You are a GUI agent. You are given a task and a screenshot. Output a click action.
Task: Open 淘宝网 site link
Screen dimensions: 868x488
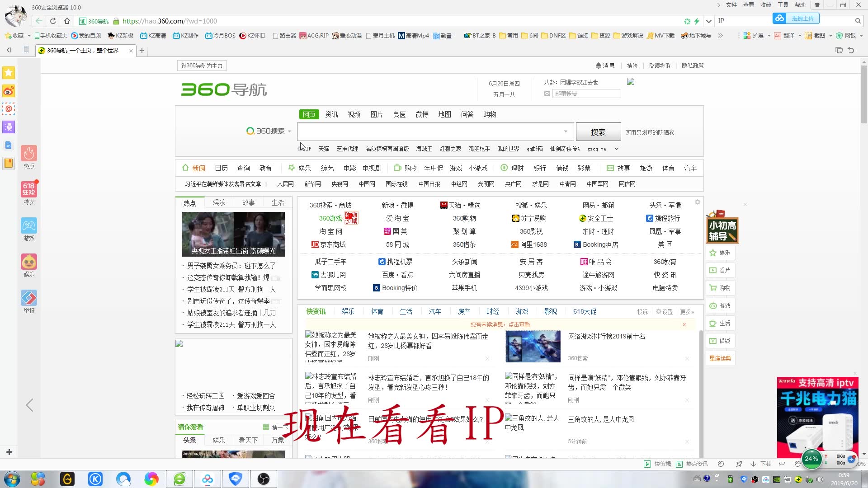click(x=330, y=231)
